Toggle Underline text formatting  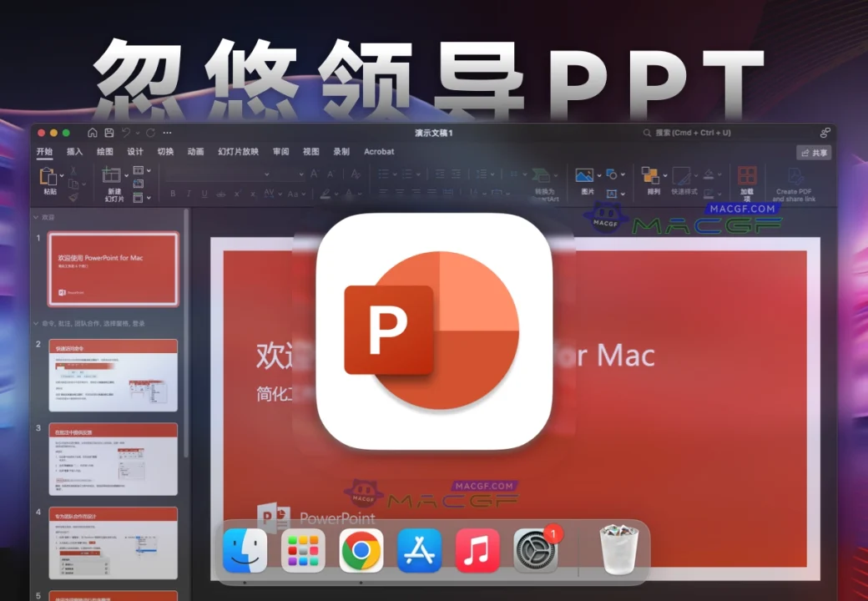205,194
